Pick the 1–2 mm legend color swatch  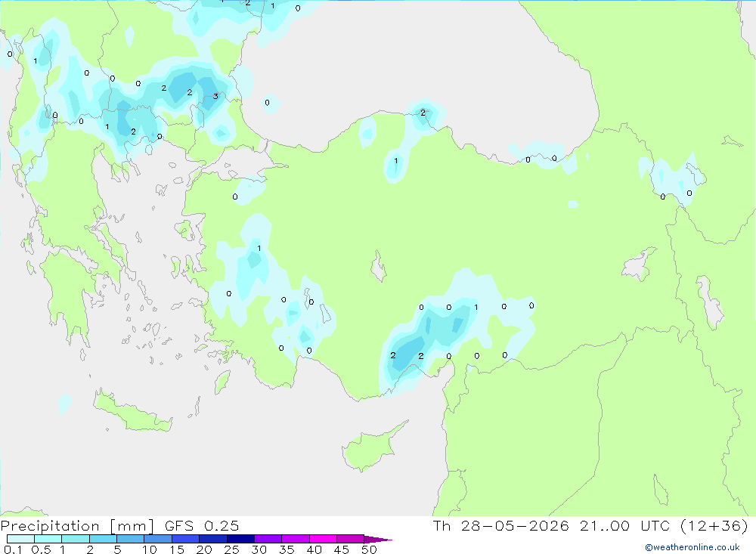pyautogui.click(x=76, y=539)
